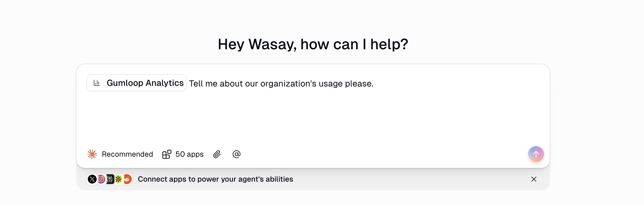Open the paperclip attachment option
The image size is (644, 205).
[x=217, y=154]
